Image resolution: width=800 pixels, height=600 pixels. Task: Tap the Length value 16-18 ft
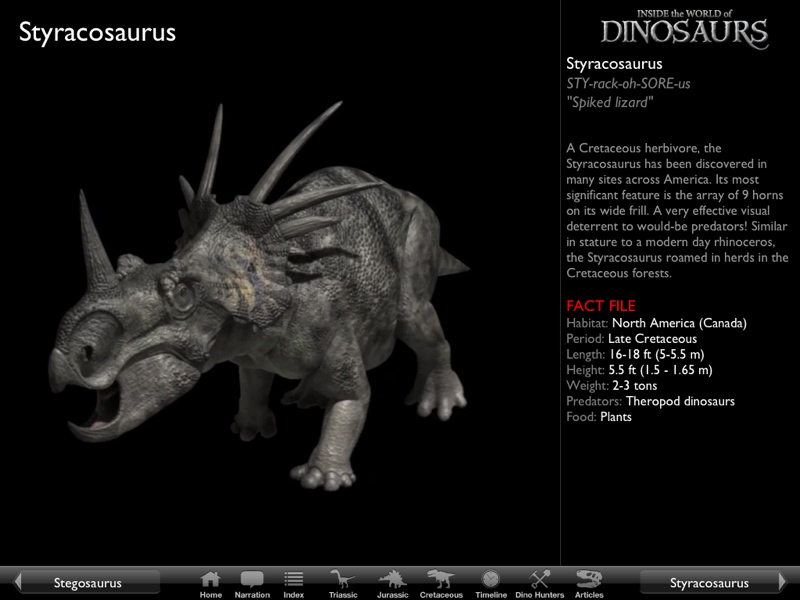point(657,354)
